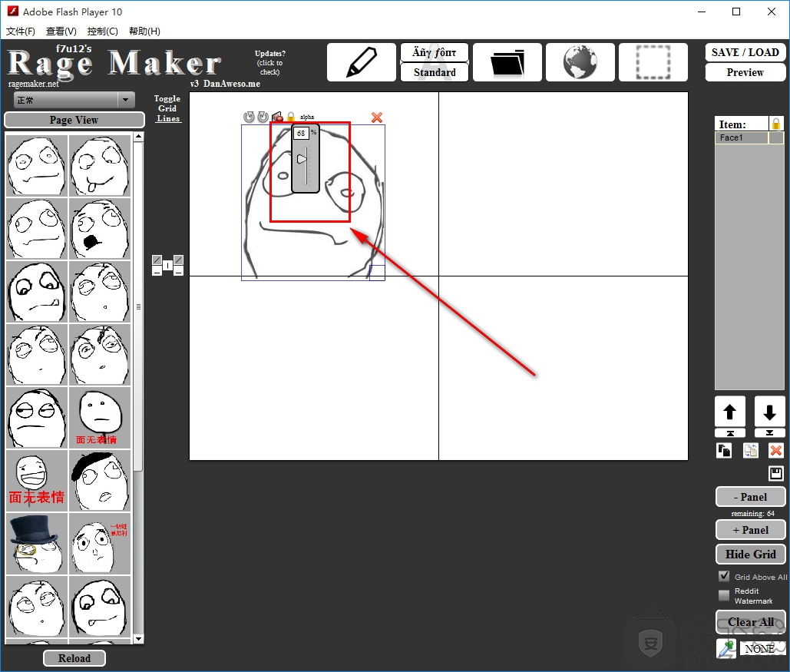The image size is (790, 672).
Task: Click Any font text option
Action: pos(435,52)
